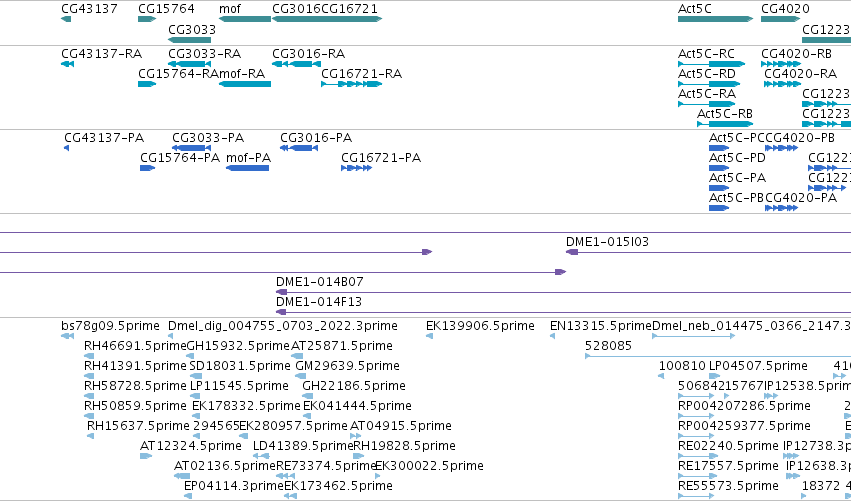
Task: Open transcript Act5C-RD
Action: pos(709,84)
